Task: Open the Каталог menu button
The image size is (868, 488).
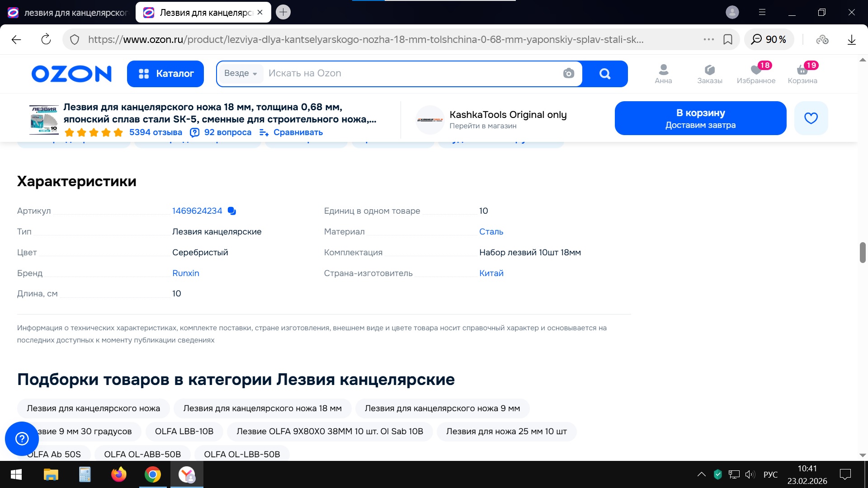Action: click(x=165, y=74)
